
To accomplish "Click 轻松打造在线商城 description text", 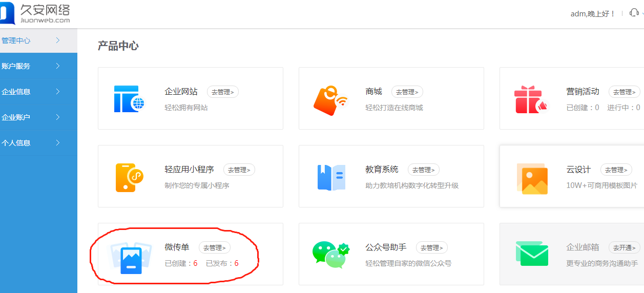I will tap(394, 108).
